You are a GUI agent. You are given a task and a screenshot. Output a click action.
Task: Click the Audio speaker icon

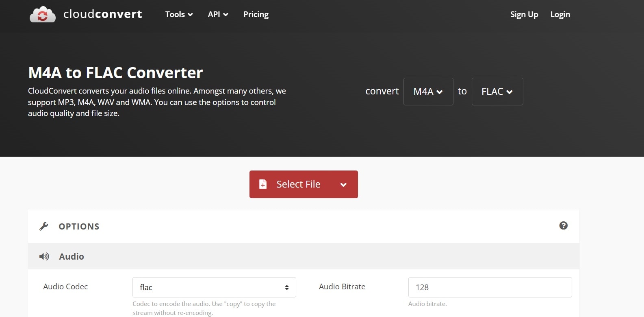pyautogui.click(x=44, y=256)
